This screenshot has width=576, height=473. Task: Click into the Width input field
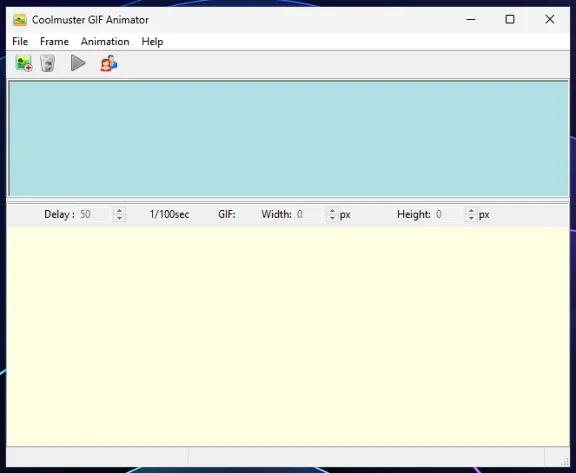(310, 214)
